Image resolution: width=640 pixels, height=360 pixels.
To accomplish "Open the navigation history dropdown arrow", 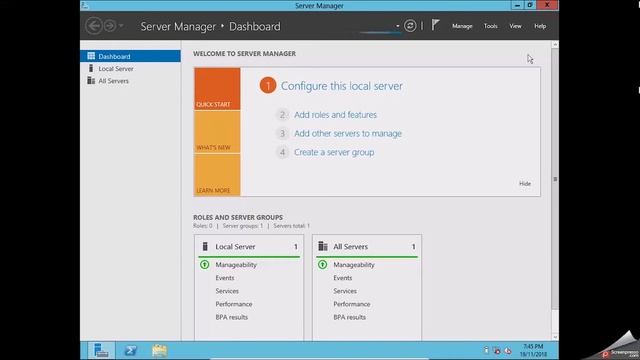I will (x=121, y=26).
